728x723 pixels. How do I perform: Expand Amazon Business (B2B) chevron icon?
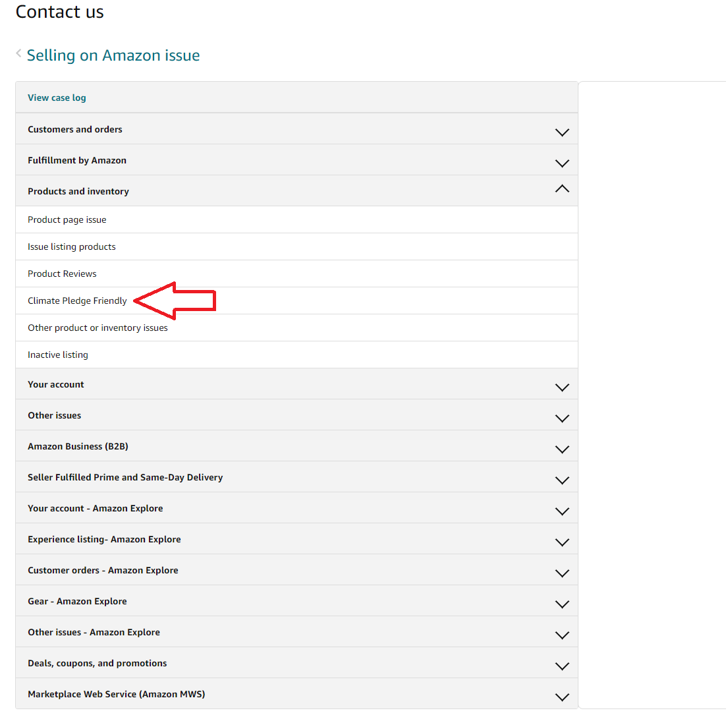(561, 449)
